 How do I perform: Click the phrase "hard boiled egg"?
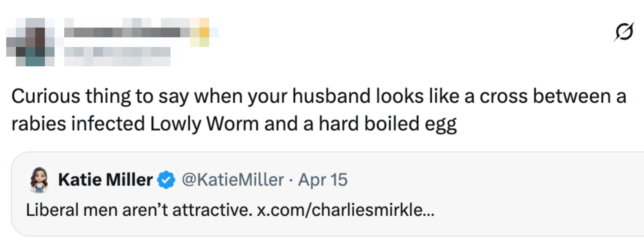click(388, 124)
